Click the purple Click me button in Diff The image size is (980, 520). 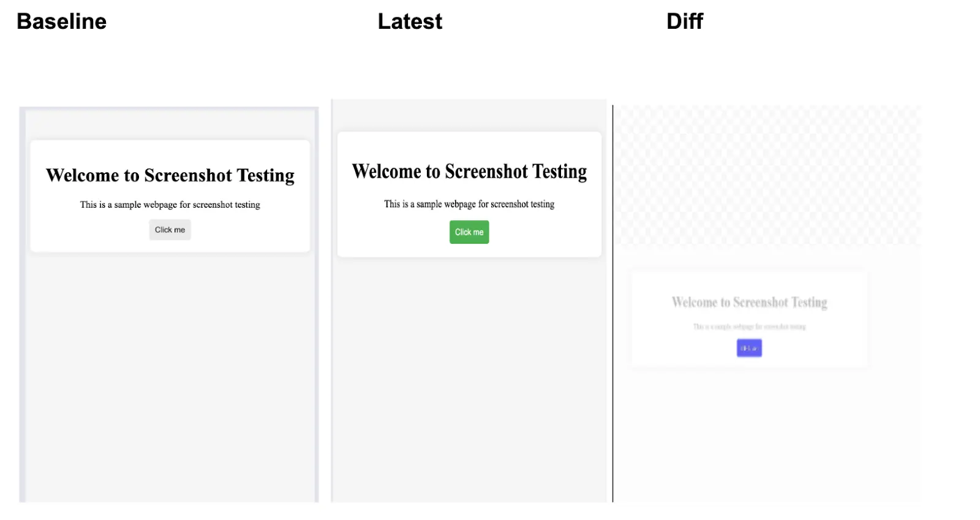click(x=748, y=347)
